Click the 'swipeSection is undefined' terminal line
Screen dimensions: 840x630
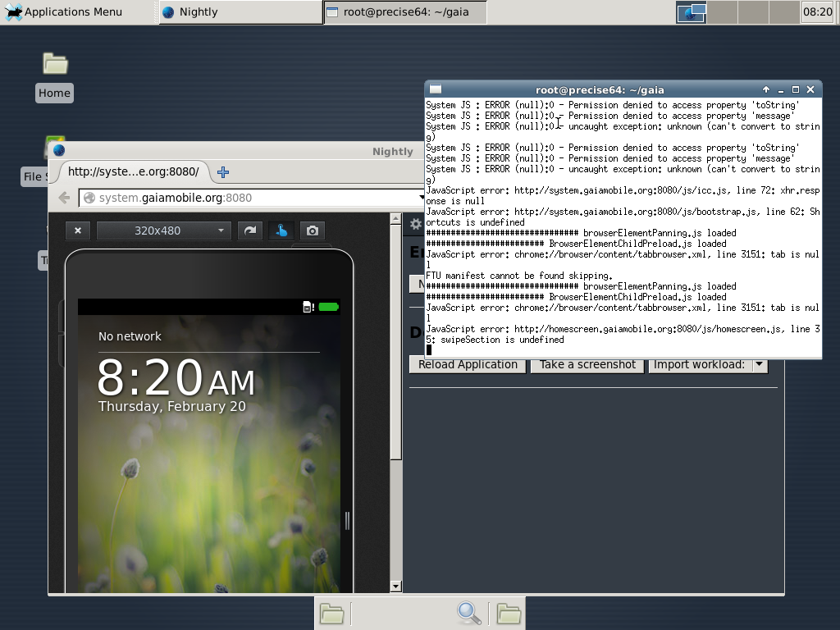502,340
